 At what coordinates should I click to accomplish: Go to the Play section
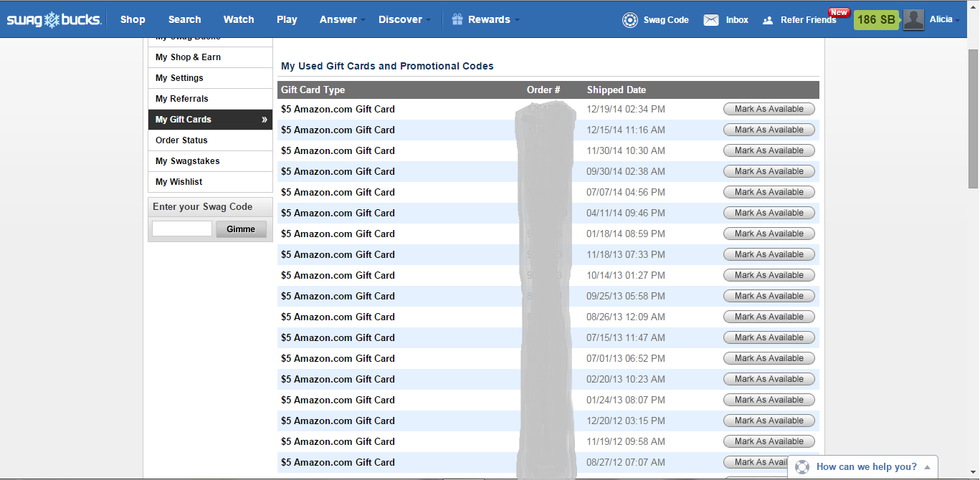[287, 19]
